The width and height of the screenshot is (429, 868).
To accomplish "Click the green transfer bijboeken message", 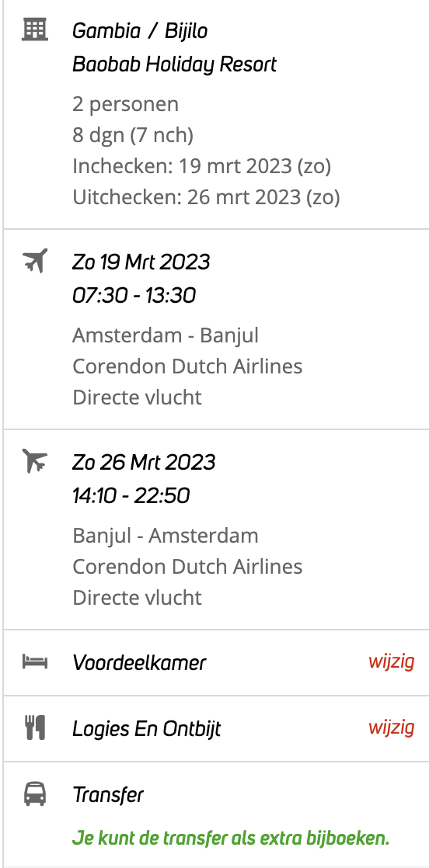I will point(231,838).
